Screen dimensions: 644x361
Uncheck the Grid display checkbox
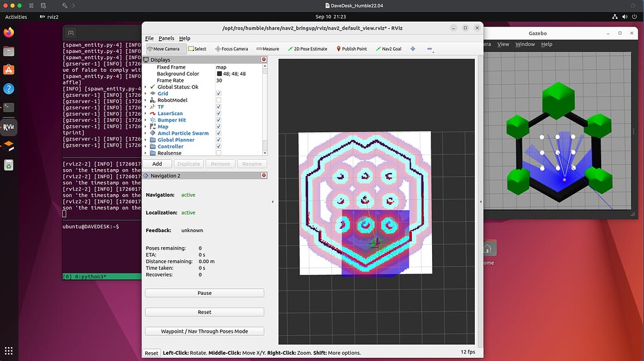pos(218,94)
